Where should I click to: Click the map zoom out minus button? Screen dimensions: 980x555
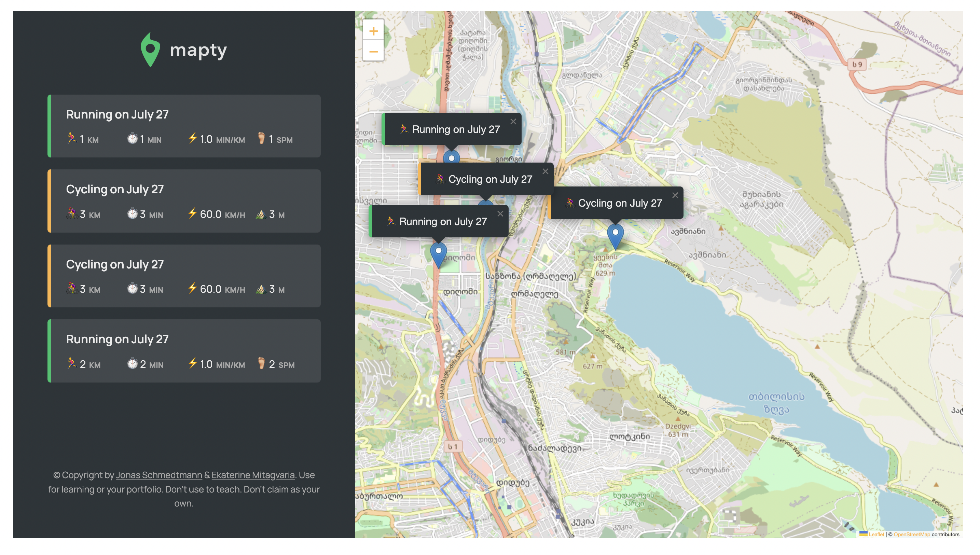click(373, 52)
